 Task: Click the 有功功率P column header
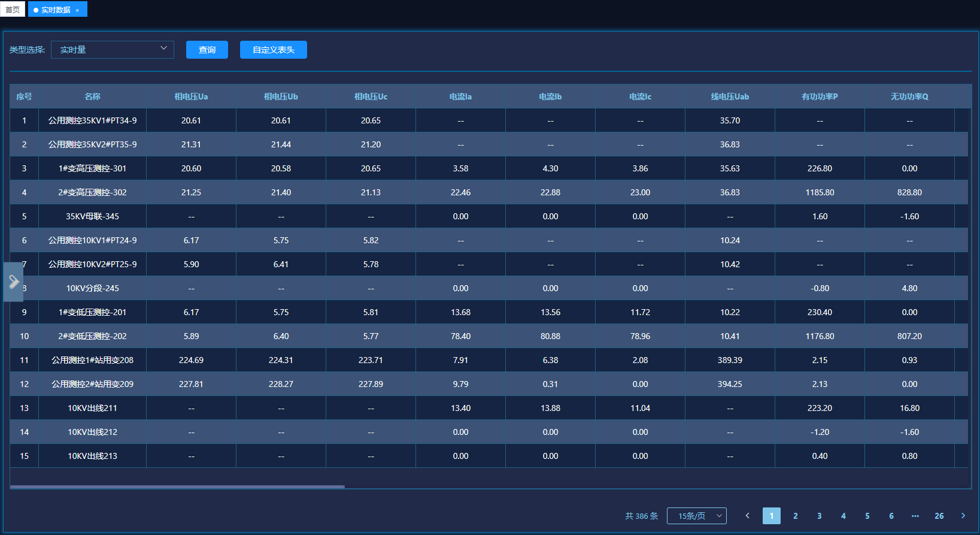(820, 96)
